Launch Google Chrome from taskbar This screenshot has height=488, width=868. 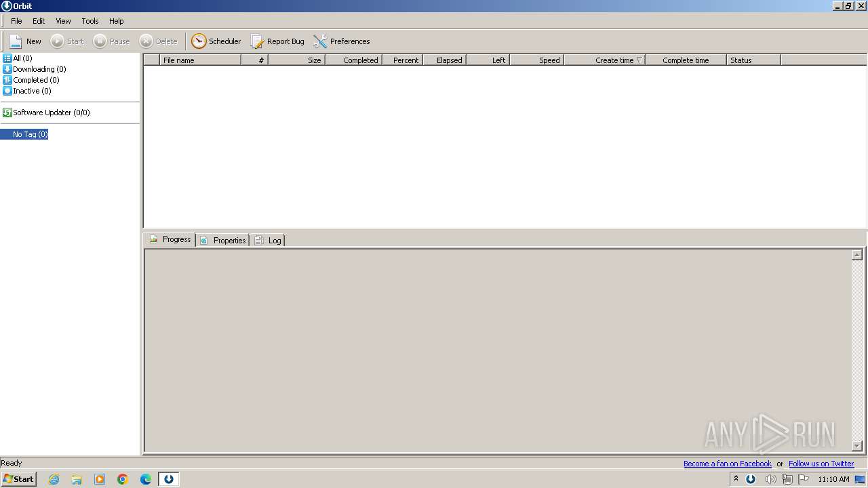tap(123, 479)
